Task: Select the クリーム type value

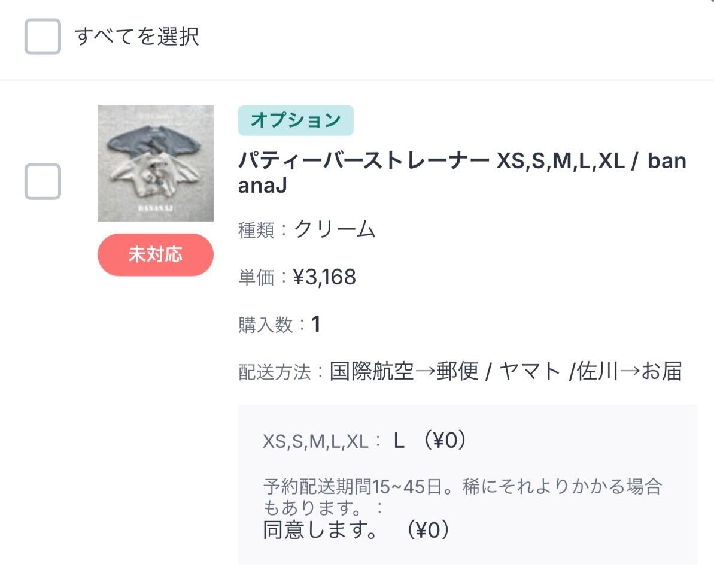Action: (335, 229)
